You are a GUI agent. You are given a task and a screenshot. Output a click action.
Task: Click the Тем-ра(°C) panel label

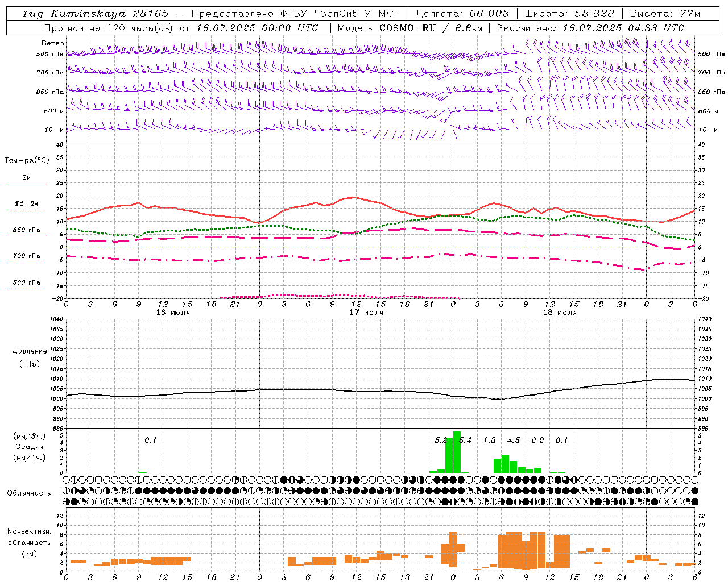pyautogui.click(x=27, y=161)
